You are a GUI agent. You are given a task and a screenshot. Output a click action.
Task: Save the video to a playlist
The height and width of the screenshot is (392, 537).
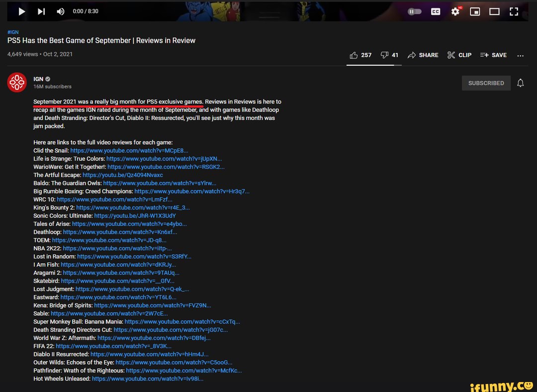(493, 55)
